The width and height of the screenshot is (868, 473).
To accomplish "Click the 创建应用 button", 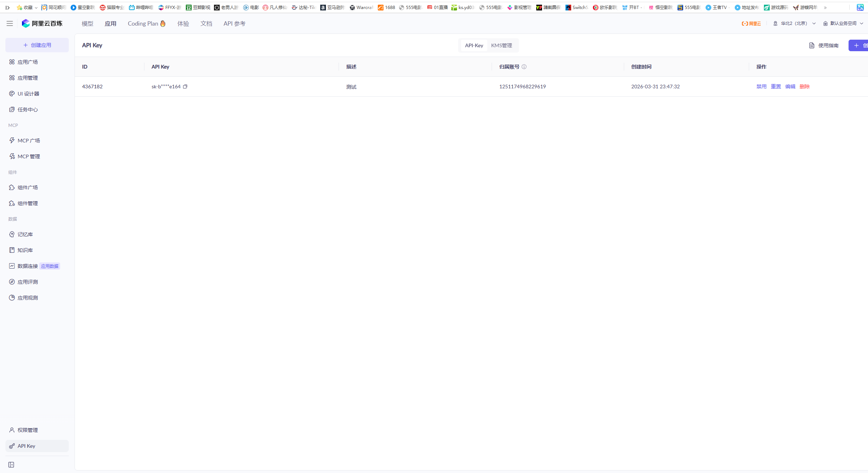I will click(37, 45).
